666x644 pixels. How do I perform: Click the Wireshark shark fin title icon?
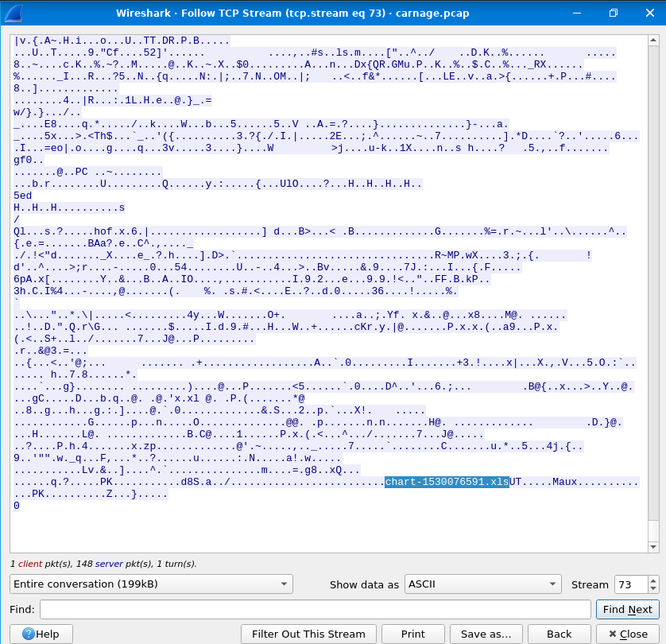pos(14,14)
